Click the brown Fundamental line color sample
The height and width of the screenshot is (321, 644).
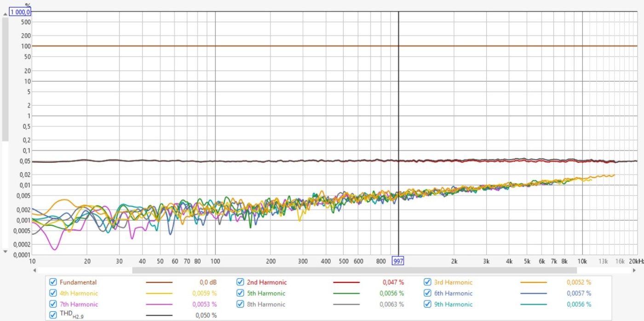pyautogui.click(x=159, y=282)
